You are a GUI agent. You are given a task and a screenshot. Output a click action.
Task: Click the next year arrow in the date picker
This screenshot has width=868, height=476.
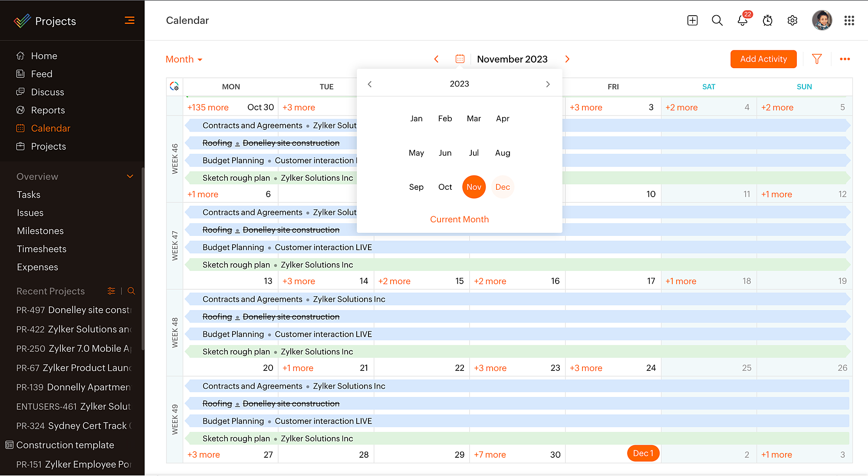coord(548,84)
